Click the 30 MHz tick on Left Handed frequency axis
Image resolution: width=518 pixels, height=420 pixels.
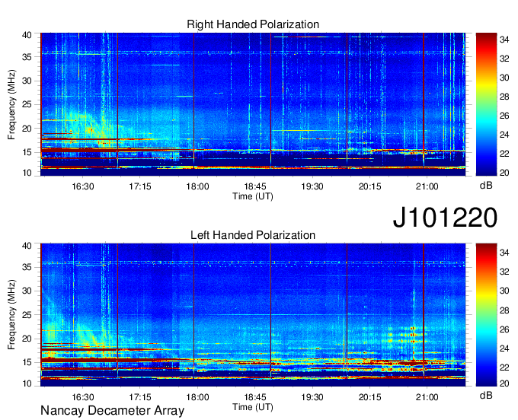pos(27,291)
